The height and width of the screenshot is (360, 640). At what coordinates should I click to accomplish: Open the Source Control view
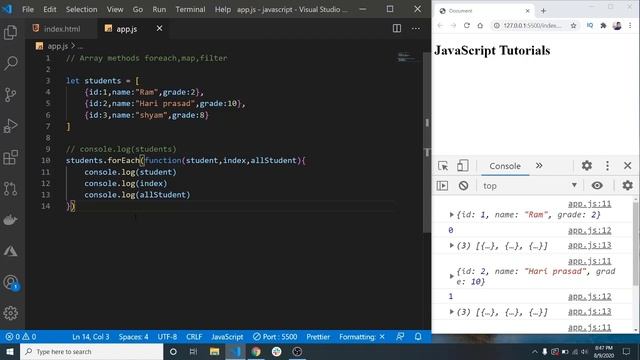pyautogui.click(x=11, y=94)
